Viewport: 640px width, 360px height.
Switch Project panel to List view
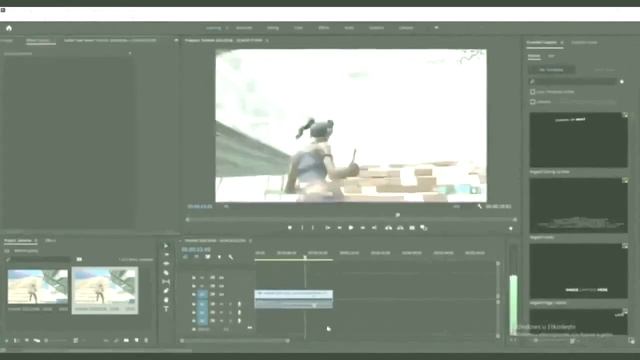coord(17,340)
